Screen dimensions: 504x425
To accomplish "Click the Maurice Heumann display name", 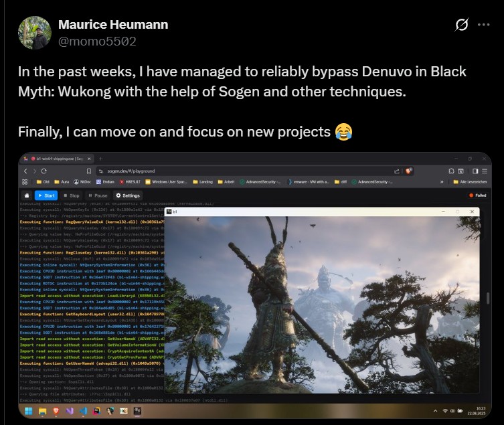I will [x=113, y=25].
